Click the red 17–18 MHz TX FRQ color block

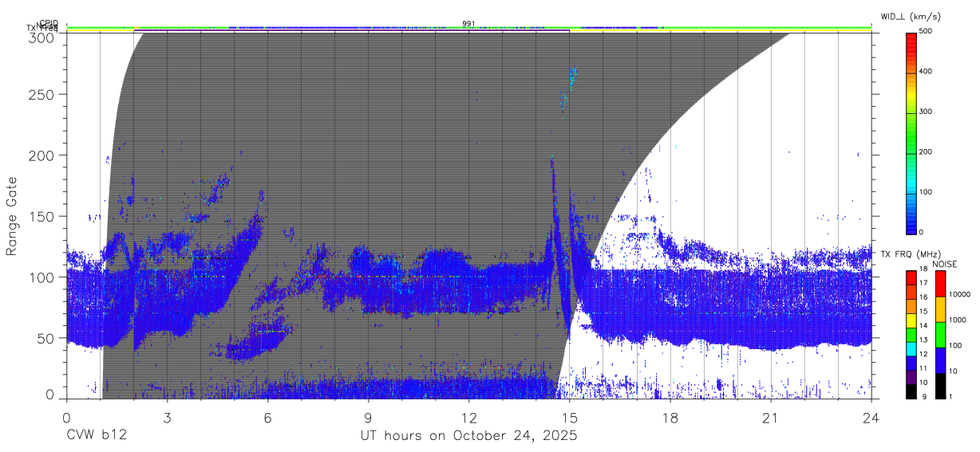coord(911,277)
